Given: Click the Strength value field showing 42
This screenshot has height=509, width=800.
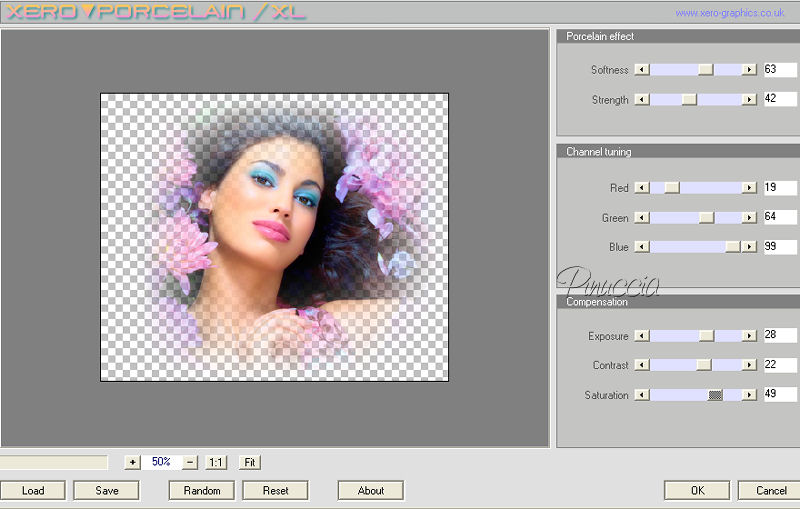Looking at the screenshot, I should pos(780,99).
